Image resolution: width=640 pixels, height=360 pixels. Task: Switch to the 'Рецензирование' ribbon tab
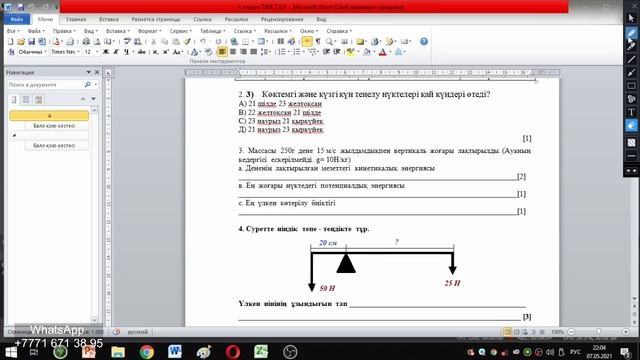pos(282,19)
